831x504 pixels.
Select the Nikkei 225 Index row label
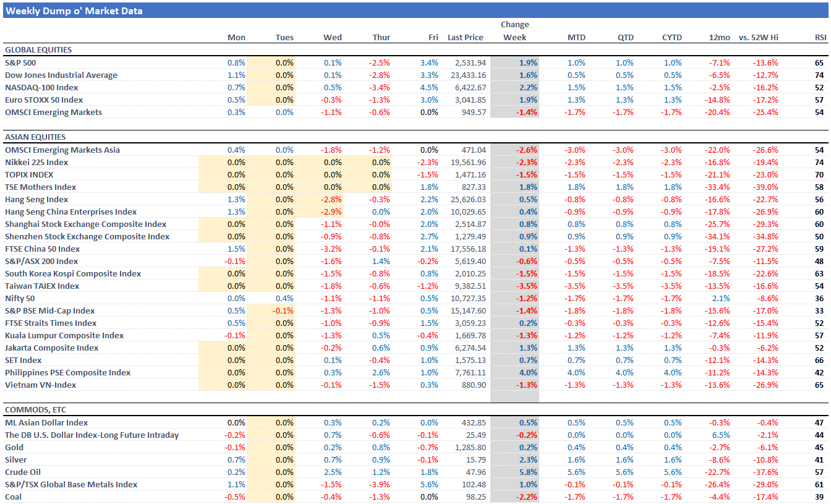(36, 162)
